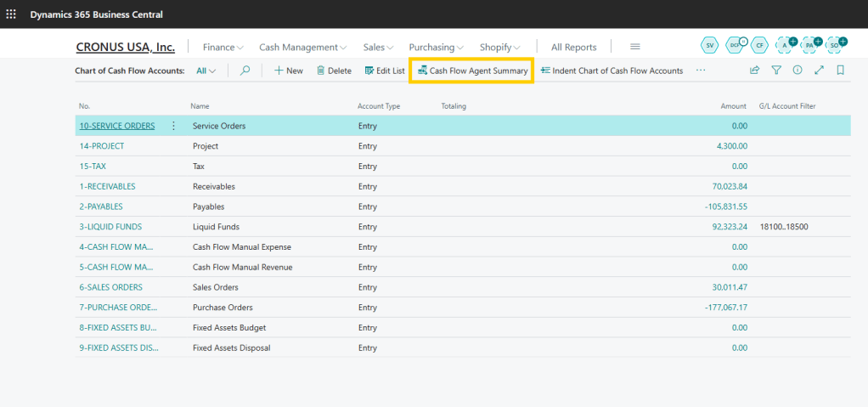This screenshot has height=407, width=868.
Task: Expand the page with the arrows icon
Action: (x=819, y=71)
